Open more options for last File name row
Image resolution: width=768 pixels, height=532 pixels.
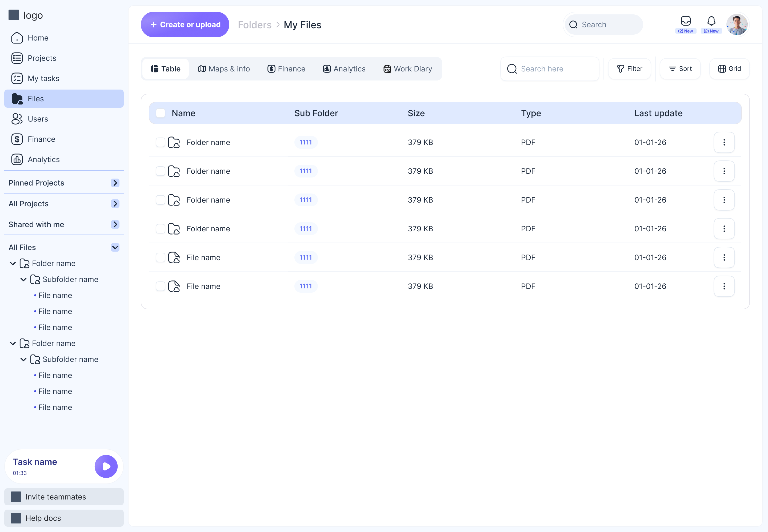pos(724,286)
